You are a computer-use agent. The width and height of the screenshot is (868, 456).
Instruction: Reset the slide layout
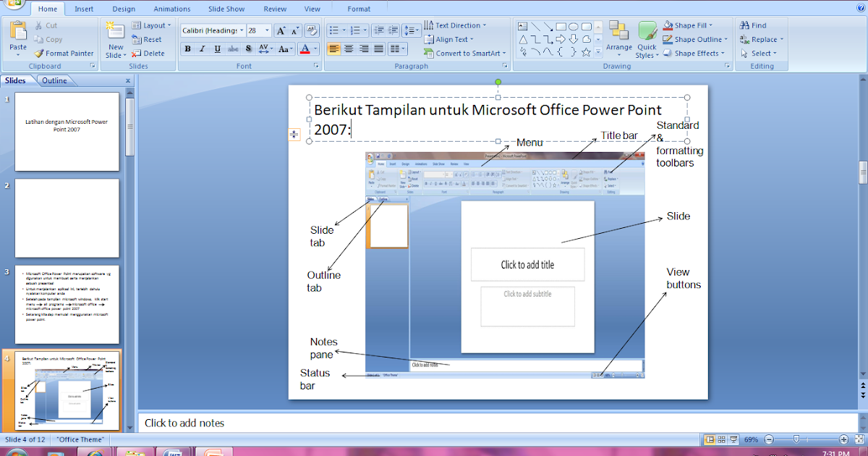pyautogui.click(x=147, y=39)
